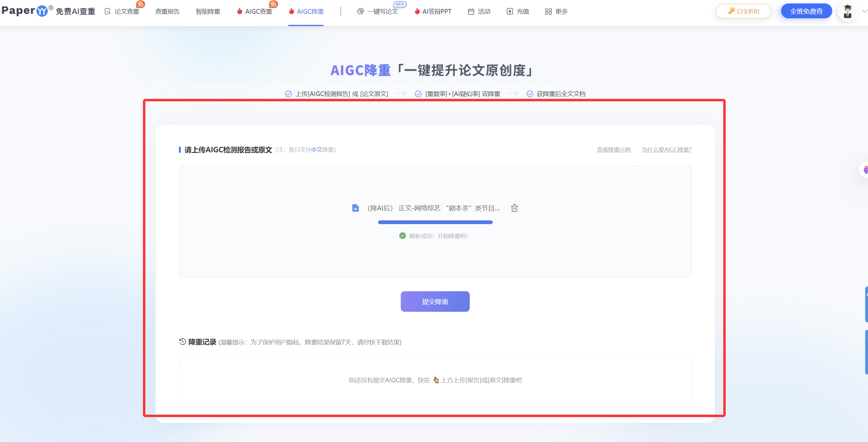868x442 pixels.
Task: Expand dropdown arrow next to avatar
Action: point(864,12)
